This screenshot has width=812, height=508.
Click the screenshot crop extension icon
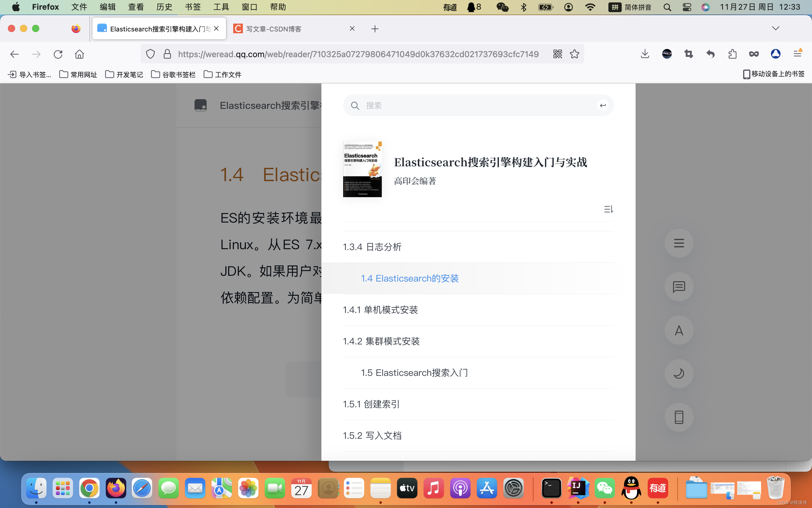click(x=688, y=54)
